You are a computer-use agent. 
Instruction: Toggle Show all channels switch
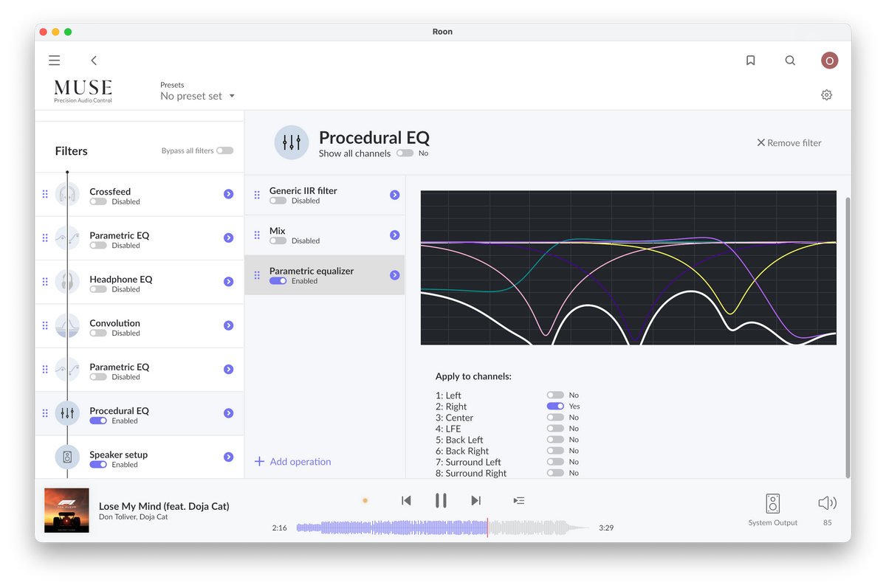405,153
